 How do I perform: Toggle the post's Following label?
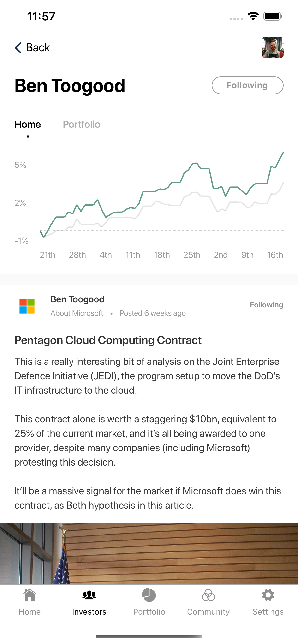click(266, 305)
